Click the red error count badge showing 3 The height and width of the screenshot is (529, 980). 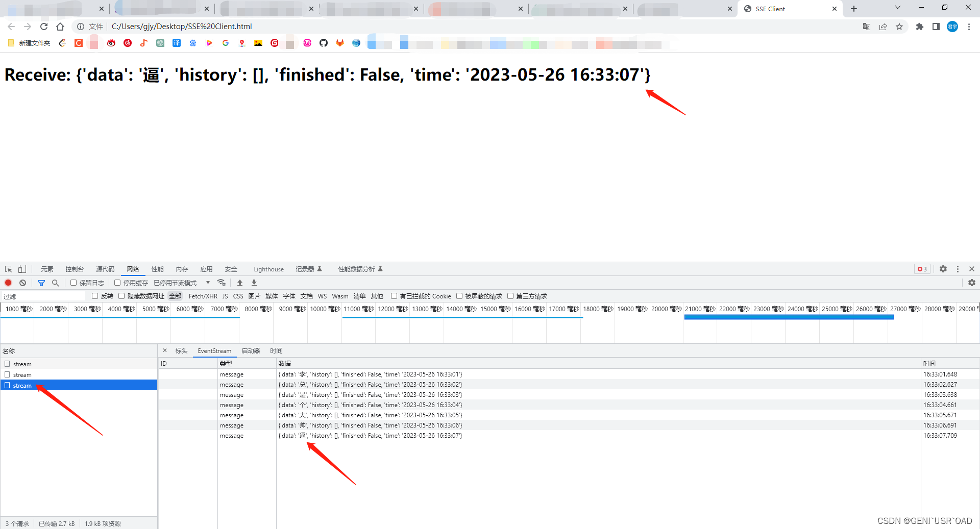[x=922, y=269]
